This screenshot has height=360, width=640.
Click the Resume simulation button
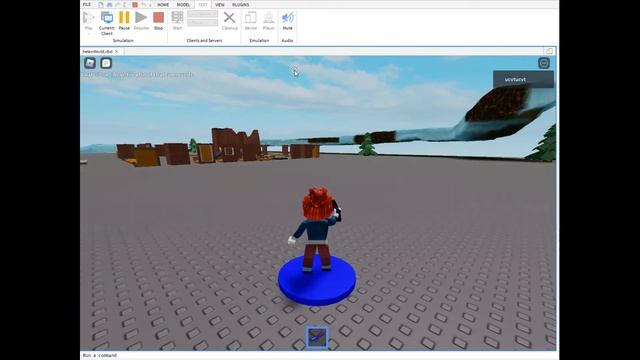pos(141,20)
